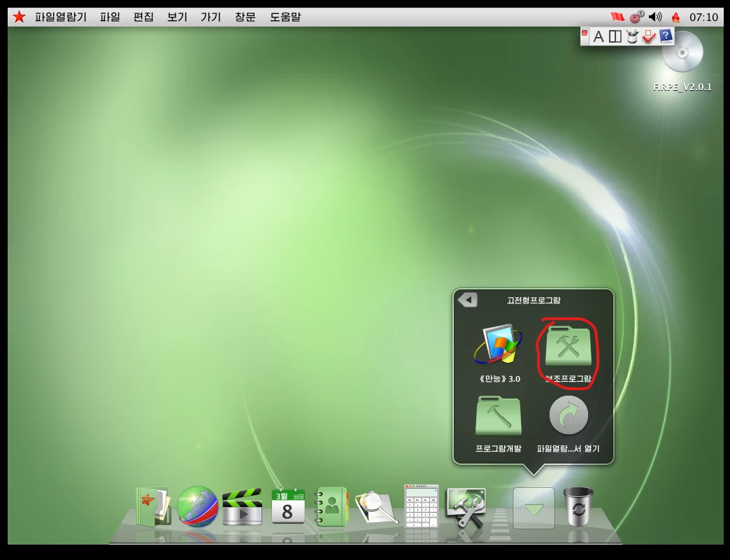Open the globe web browser in dock
Viewport: 730px width, 560px height.
(197, 506)
